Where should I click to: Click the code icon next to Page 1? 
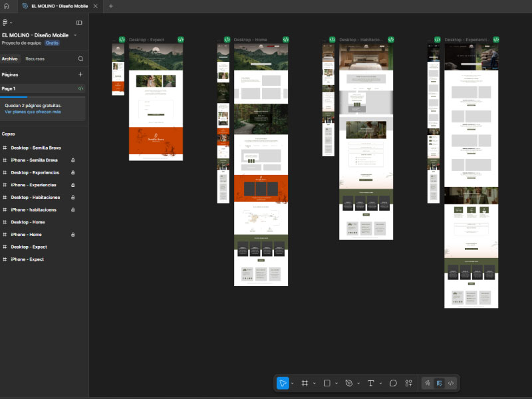[80, 88]
